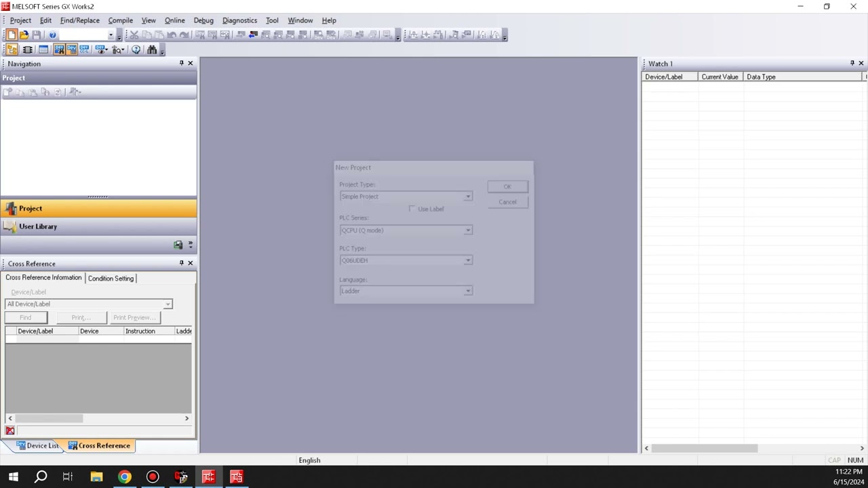Expand navigation pane configure buttons chevron
Viewport: 868px width, 488px height.
(x=190, y=245)
